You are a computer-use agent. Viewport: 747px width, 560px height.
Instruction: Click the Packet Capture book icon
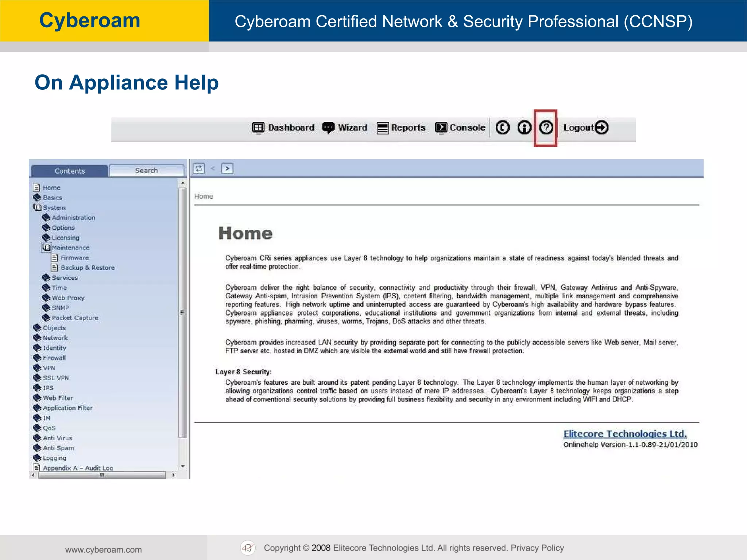click(x=46, y=318)
